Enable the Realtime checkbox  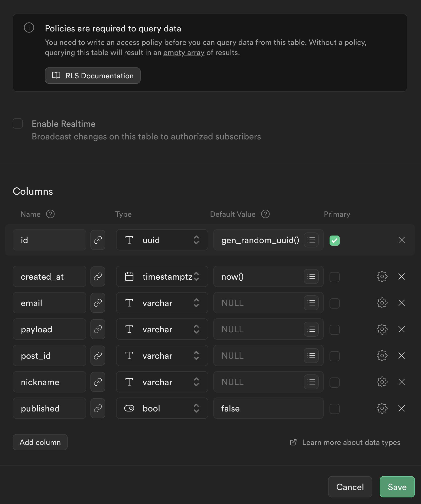(18, 123)
